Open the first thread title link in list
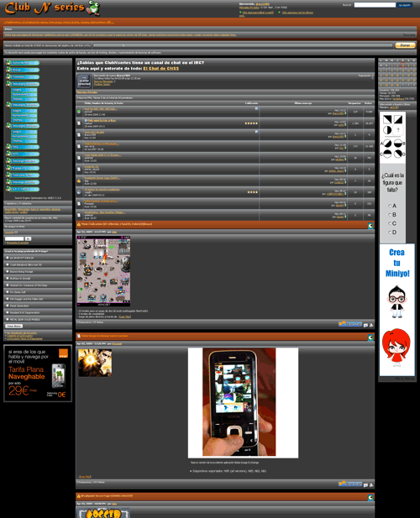 [x=101, y=108]
